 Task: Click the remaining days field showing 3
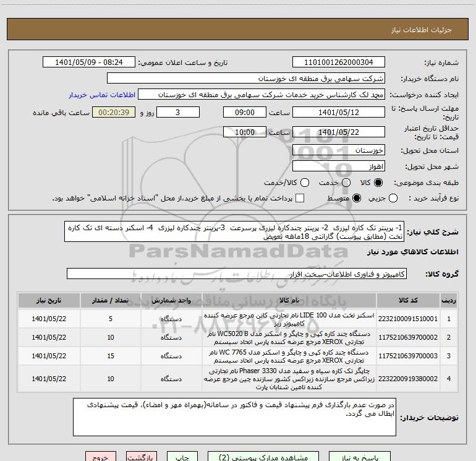point(178,113)
